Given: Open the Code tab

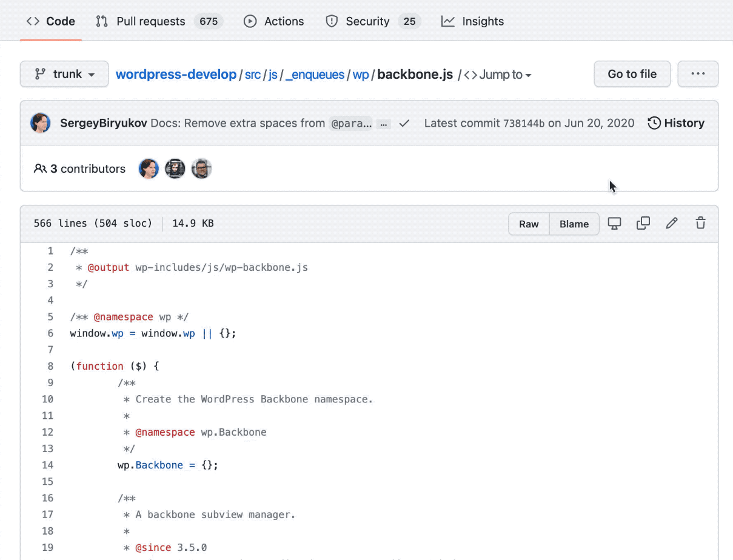Looking at the screenshot, I should [x=51, y=21].
